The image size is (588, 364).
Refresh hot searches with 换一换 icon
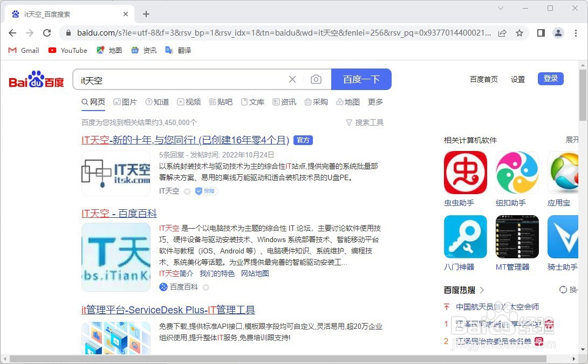coord(563,290)
